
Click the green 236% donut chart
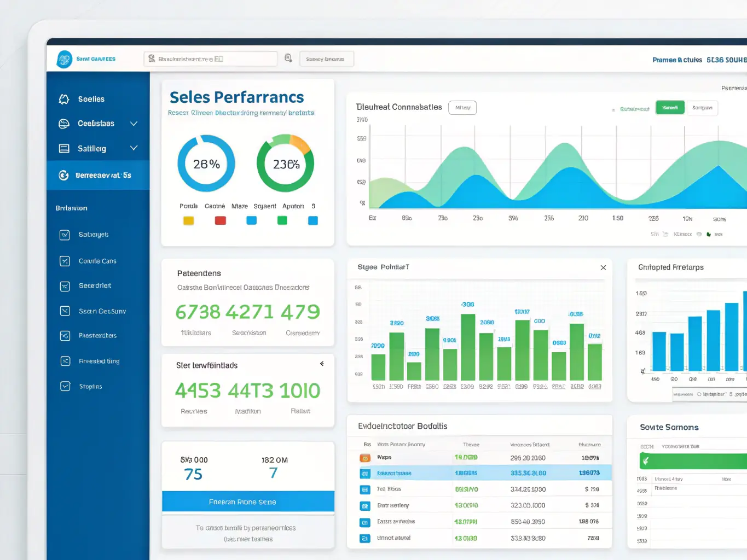pyautogui.click(x=286, y=164)
